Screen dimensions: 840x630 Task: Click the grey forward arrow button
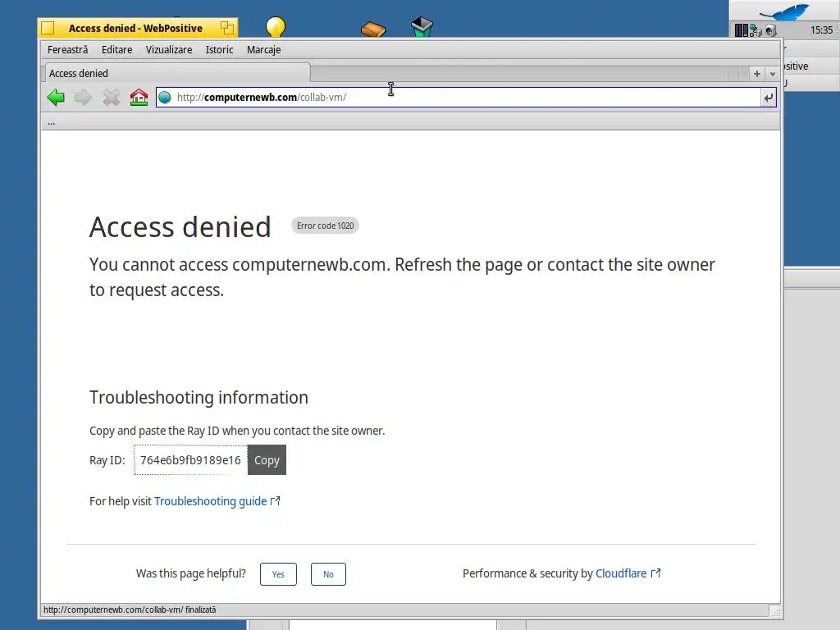click(x=83, y=98)
